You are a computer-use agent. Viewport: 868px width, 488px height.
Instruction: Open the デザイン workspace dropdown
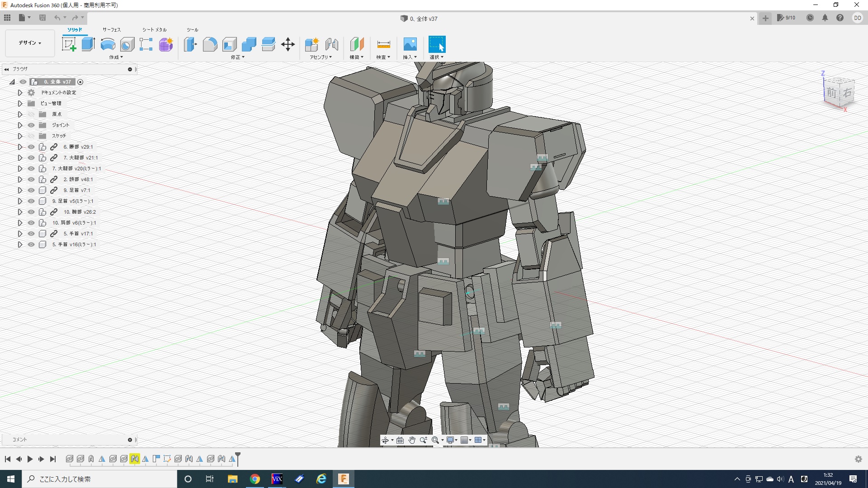30,43
